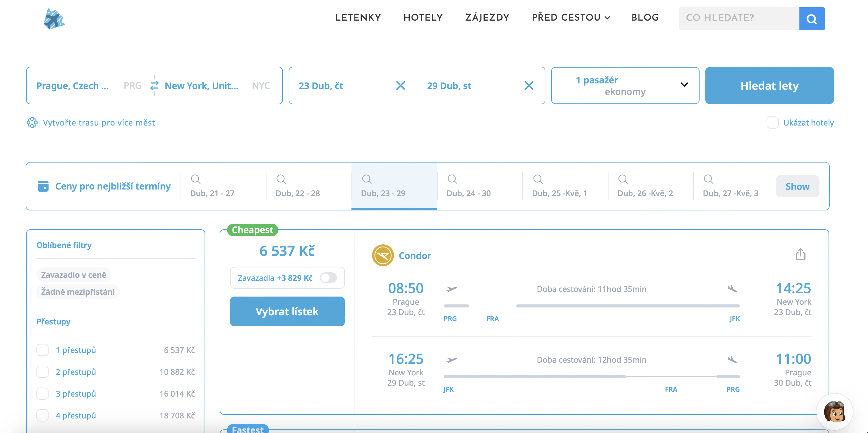Click the multi-city route icon
This screenshot has height=433, width=868.
(32, 123)
